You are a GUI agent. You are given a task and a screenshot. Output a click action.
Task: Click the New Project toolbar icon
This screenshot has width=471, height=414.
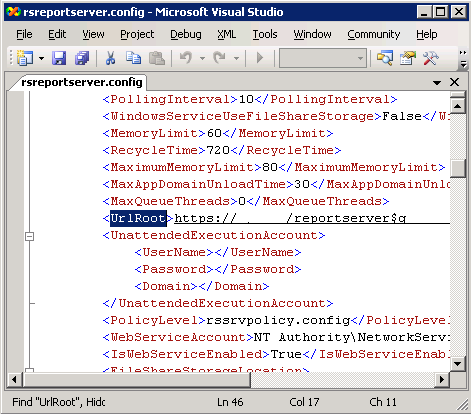(25, 58)
